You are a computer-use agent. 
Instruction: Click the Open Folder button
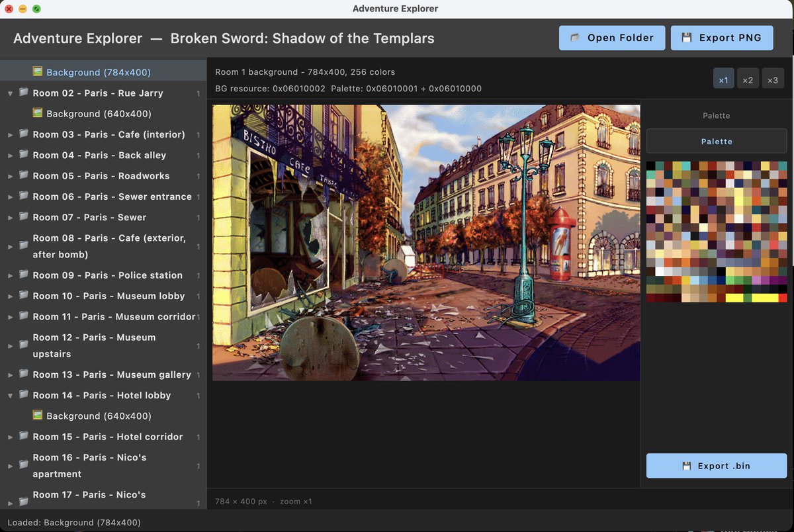[x=612, y=38]
